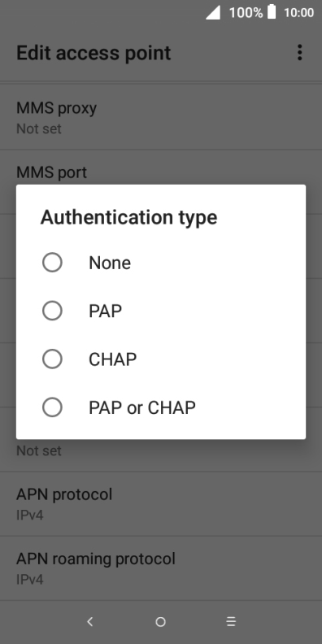
Task: Tap the 10:00 clock in status bar
Action: 298,13
